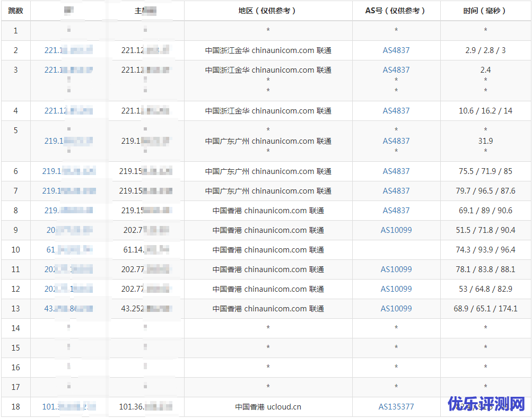Image resolution: width=532 pixels, height=418 pixels.
Task: Open the AS10099 link in hop 11
Action: pyautogui.click(x=396, y=269)
